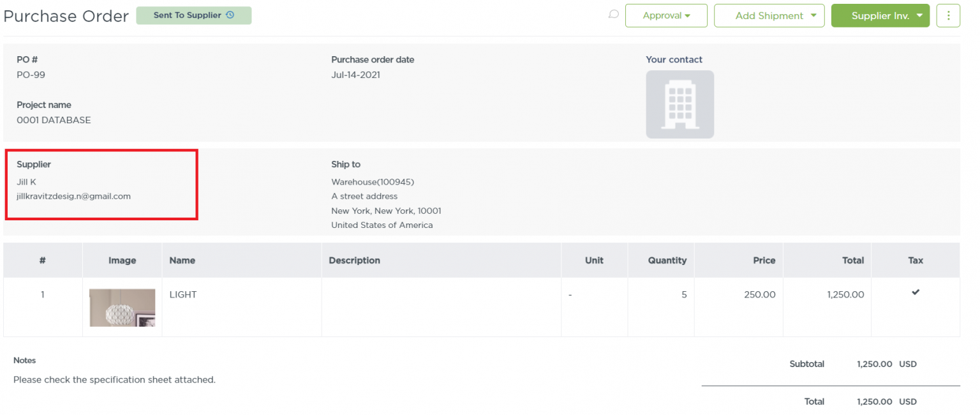The height and width of the screenshot is (415, 980).
Task: Expand the Add Shipment dropdown
Action: [x=769, y=15]
